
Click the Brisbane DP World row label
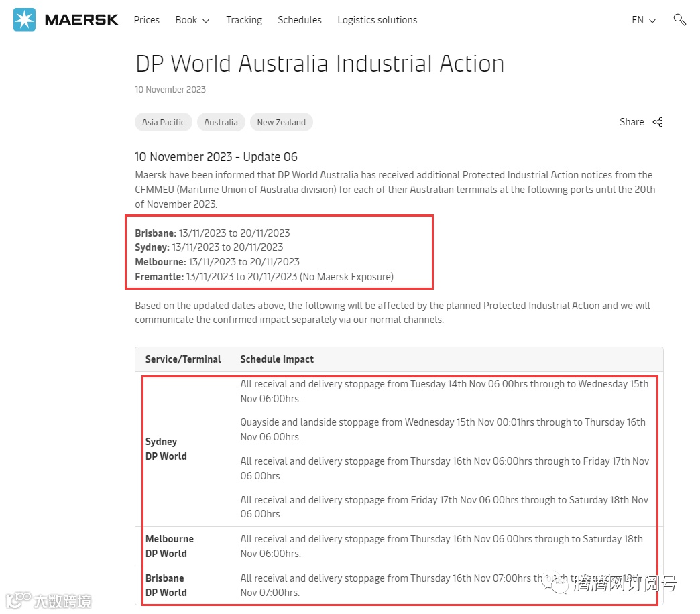[x=166, y=585]
